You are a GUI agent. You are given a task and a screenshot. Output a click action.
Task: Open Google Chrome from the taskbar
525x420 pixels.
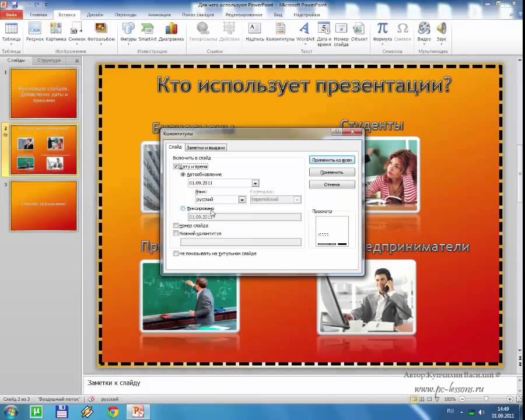pyautogui.click(x=113, y=411)
